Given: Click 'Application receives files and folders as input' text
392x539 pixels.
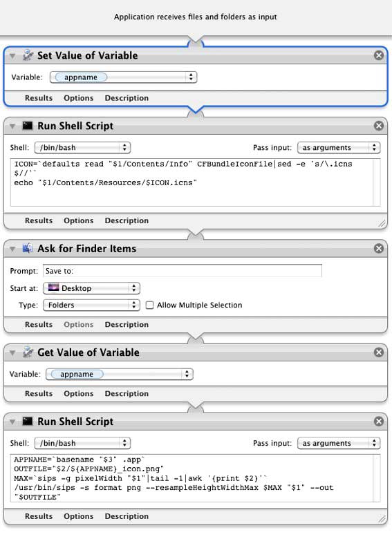Looking at the screenshot, I should [x=196, y=17].
